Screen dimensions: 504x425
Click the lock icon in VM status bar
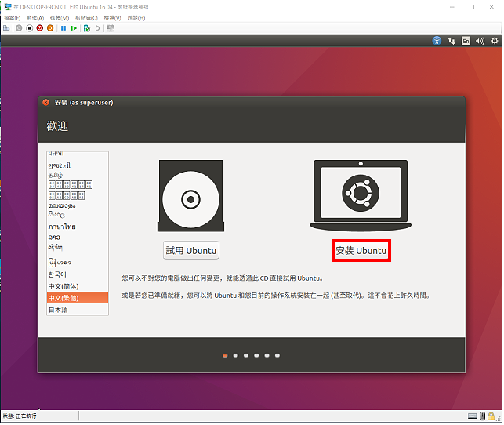(491, 416)
